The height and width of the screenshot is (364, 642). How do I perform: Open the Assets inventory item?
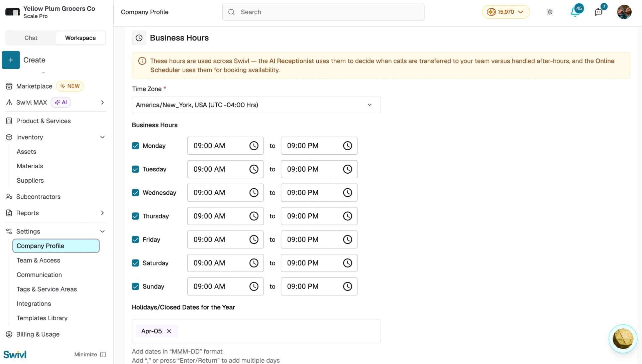click(x=26, y=152)
